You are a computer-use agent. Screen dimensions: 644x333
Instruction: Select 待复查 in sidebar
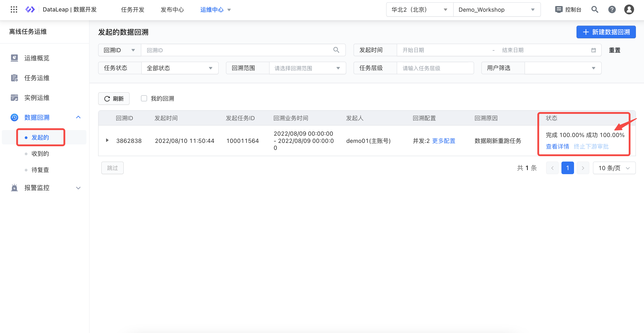[40, 170]
